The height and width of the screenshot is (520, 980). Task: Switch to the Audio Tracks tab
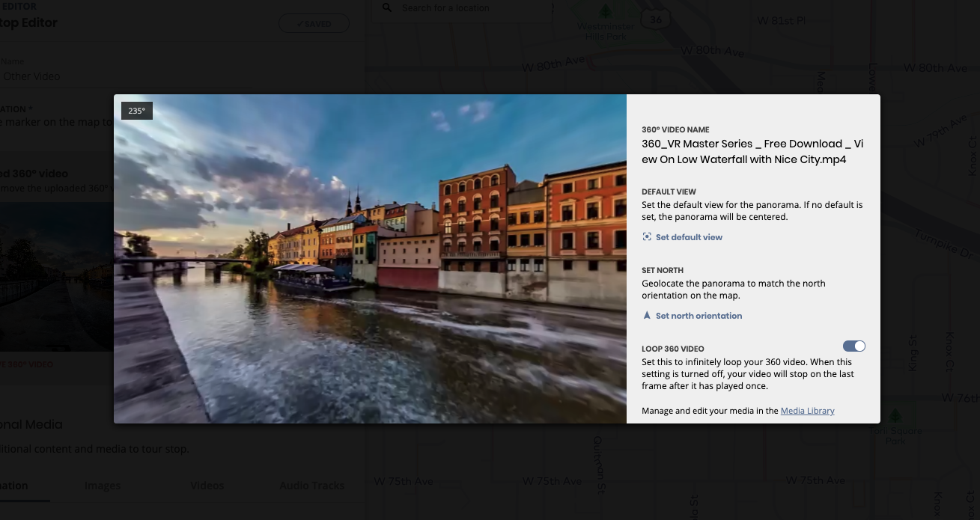point(312,486)
